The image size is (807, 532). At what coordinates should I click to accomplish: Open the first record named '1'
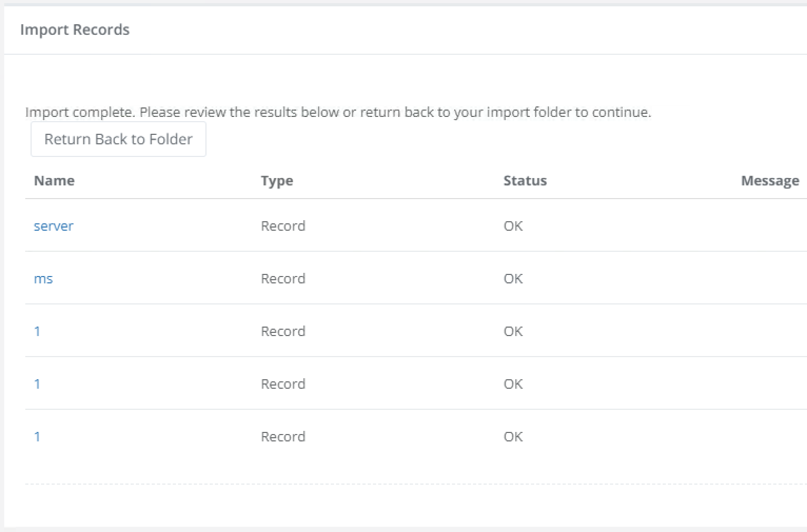37,331
